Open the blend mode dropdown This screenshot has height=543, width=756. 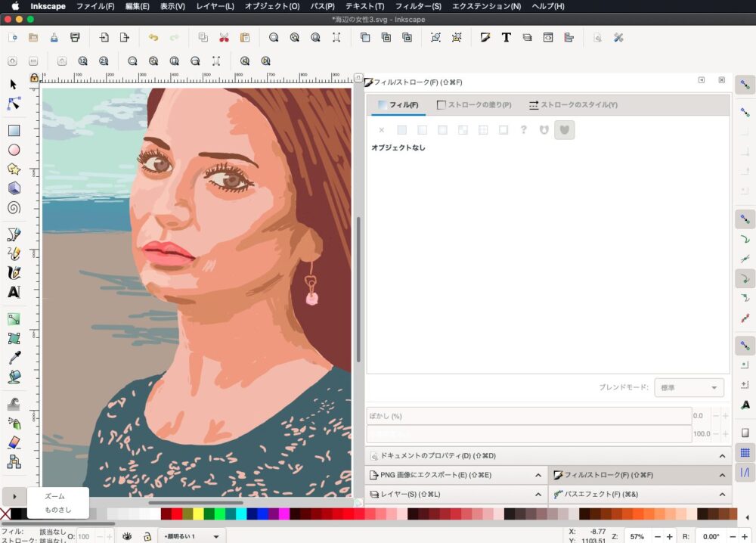(x=688, y=388)
